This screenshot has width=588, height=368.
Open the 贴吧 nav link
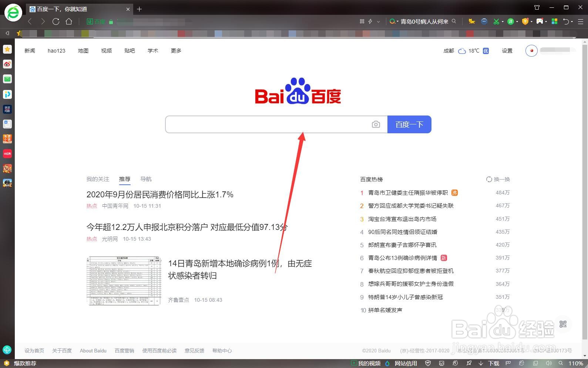[x=130, y=51]
